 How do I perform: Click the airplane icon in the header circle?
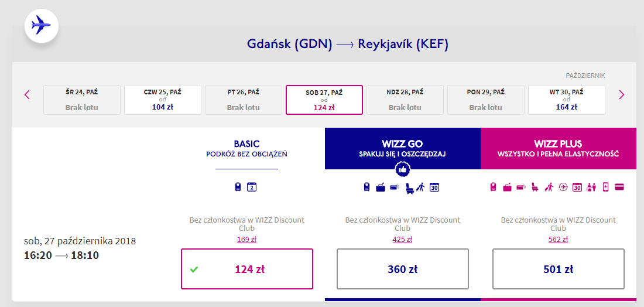(41, 25)
